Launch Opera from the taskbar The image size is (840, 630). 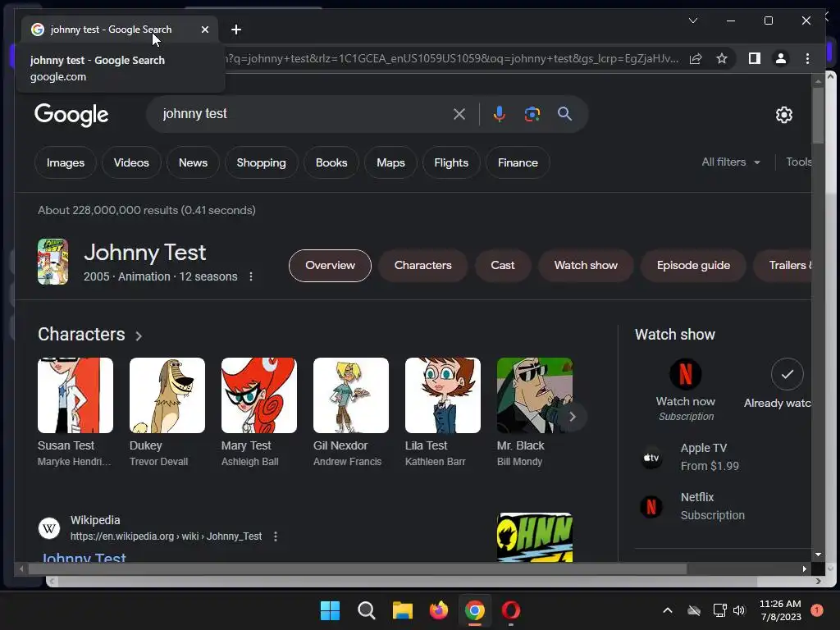pos(510,610)
